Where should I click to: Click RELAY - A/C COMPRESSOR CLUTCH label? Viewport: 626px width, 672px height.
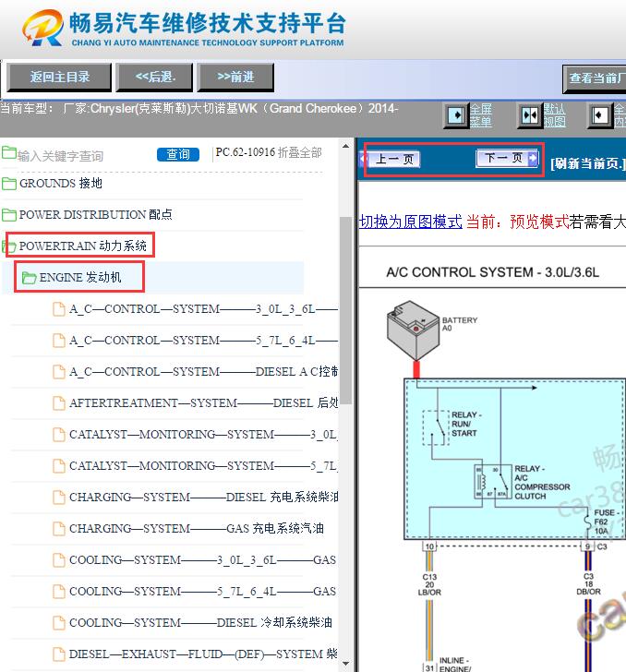[542, 483]
